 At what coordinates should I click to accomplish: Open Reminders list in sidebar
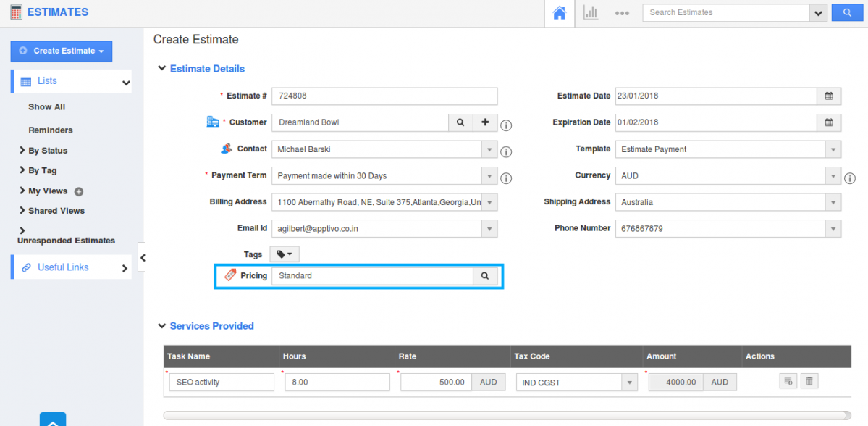coord(51,130)
